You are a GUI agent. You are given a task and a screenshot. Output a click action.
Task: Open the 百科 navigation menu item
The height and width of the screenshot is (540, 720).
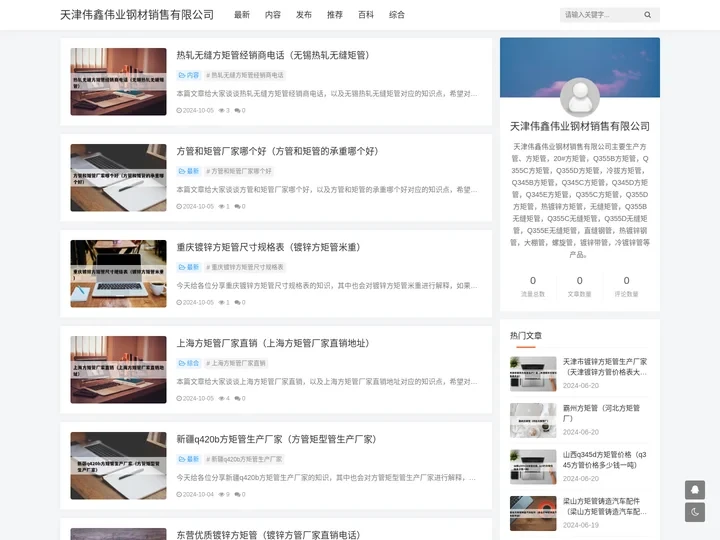(366, 15)
